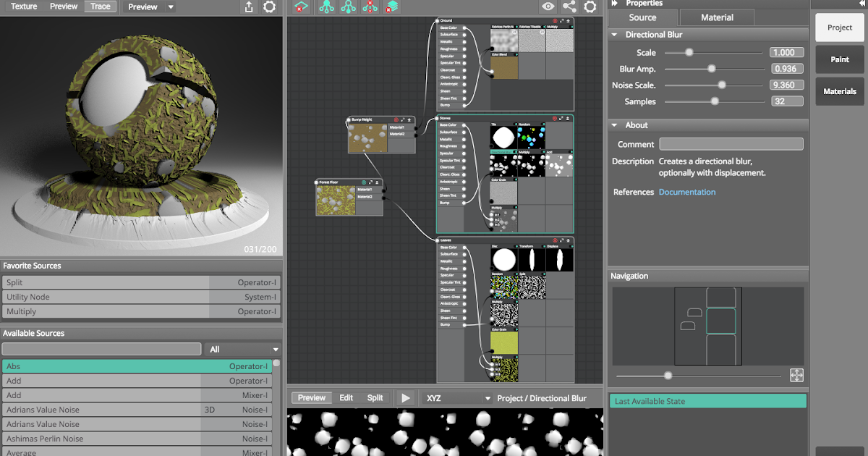
Task: Click the red delete icon on Stones node
Action: click(x=555, y=118)
